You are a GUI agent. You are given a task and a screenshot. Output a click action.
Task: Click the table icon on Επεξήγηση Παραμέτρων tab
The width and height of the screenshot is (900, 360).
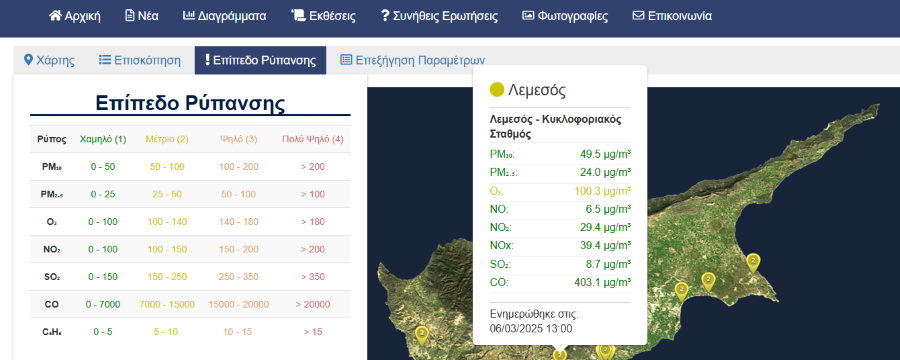pos(346,60)
